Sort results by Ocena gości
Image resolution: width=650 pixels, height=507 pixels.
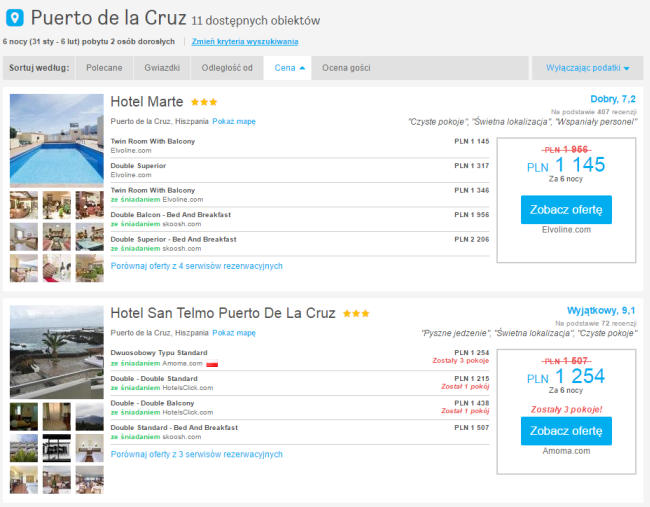(348, 68)
